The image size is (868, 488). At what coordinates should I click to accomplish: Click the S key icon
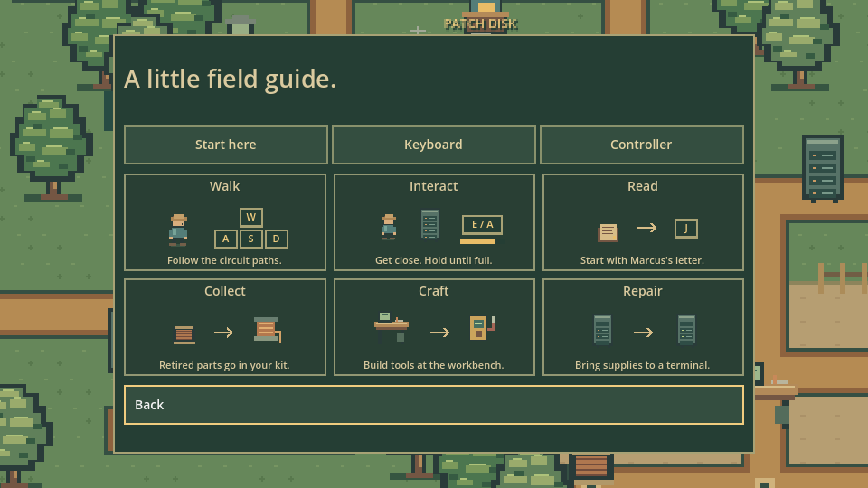click(x=251, y=239)
